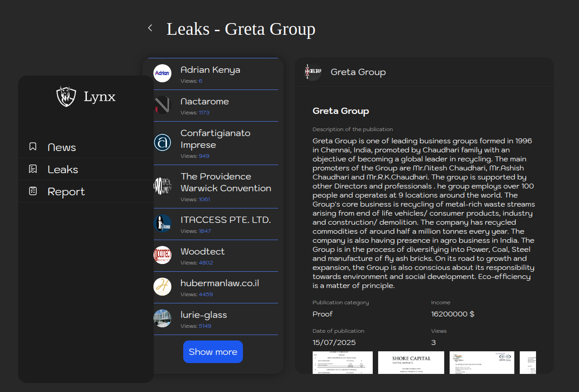Click the Leaks document icon in sidebar

point(33,169)
